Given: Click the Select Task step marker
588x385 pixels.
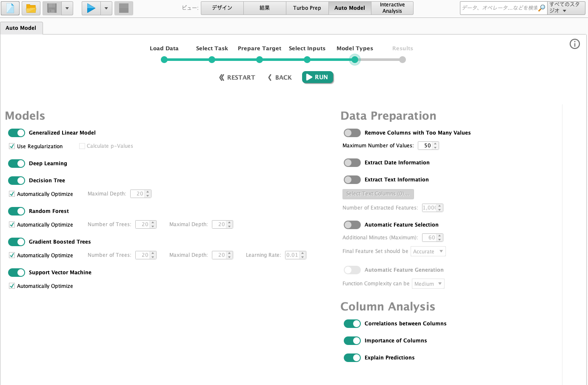Looking at the screenshot, I should click(x=212, y=60).
